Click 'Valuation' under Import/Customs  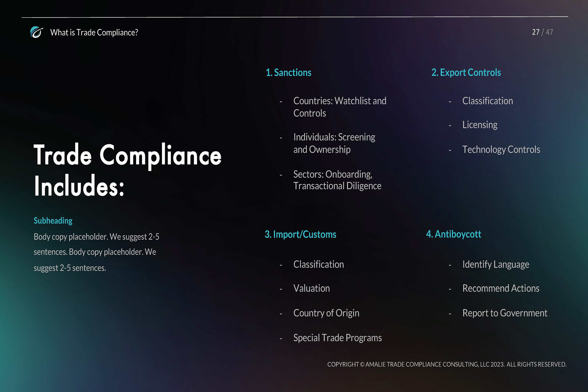pyautogui.click(x=311, y=288)
